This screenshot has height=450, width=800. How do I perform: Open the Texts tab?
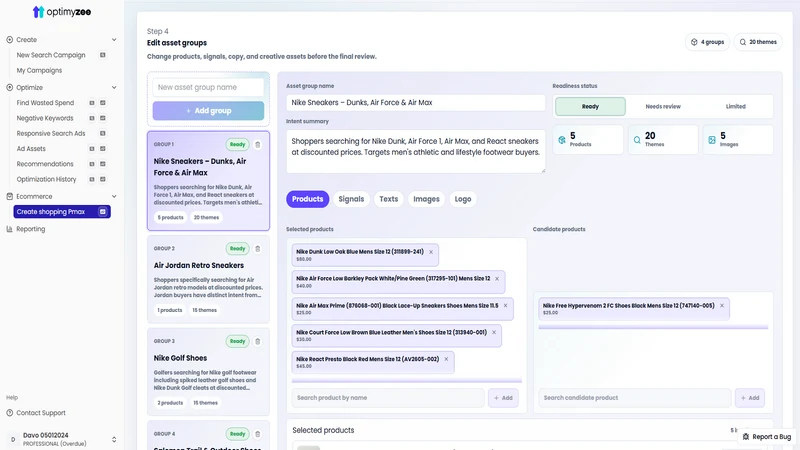point(388,199)
